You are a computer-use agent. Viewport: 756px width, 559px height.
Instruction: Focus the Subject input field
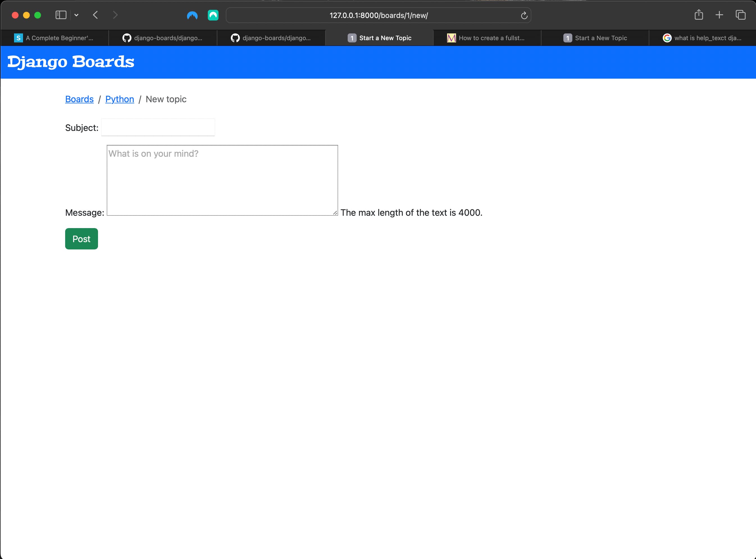click(x=158, y=127)
